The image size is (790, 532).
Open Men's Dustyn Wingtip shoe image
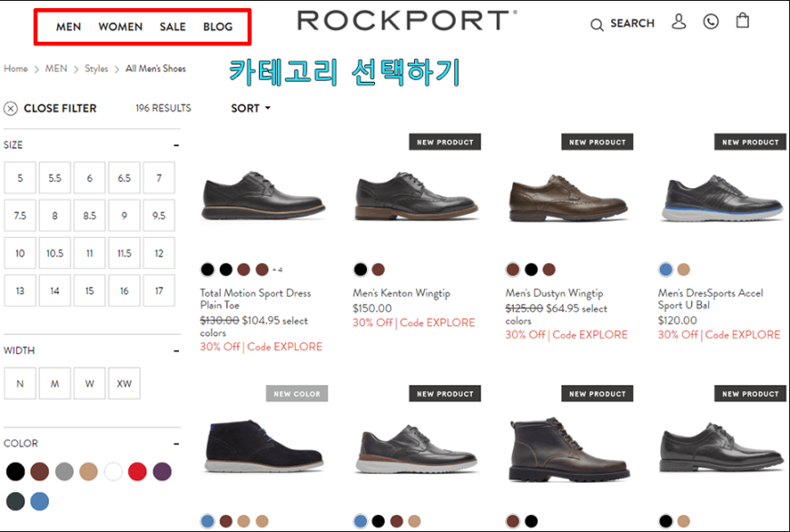click(568, 198)
